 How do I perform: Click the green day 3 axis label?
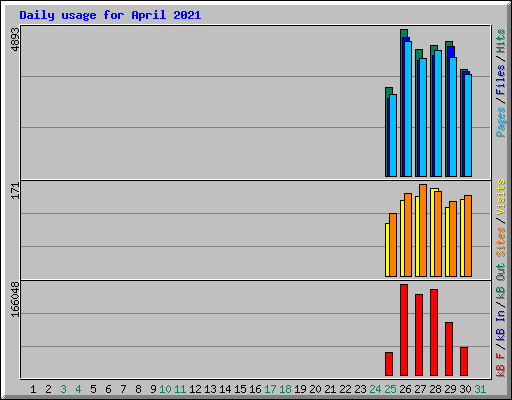(63, 389)
